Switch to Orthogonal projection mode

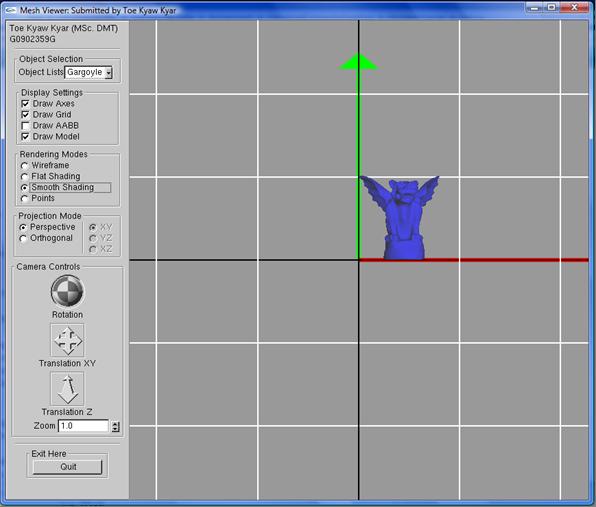point(23,238)
